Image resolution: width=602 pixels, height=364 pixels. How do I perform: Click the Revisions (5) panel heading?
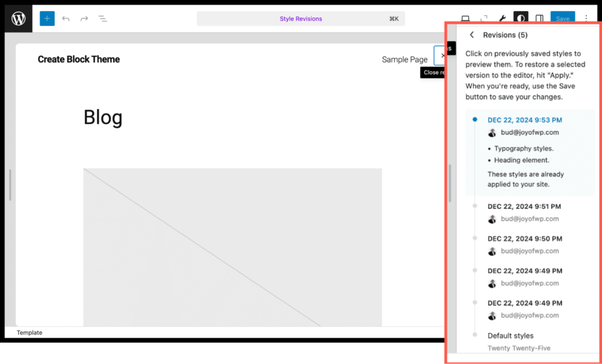point(505,35)
